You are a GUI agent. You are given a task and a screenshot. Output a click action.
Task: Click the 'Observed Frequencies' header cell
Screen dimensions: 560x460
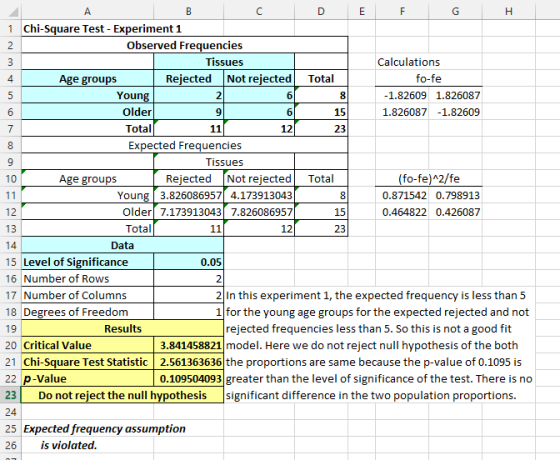click(x=185, y=45)
